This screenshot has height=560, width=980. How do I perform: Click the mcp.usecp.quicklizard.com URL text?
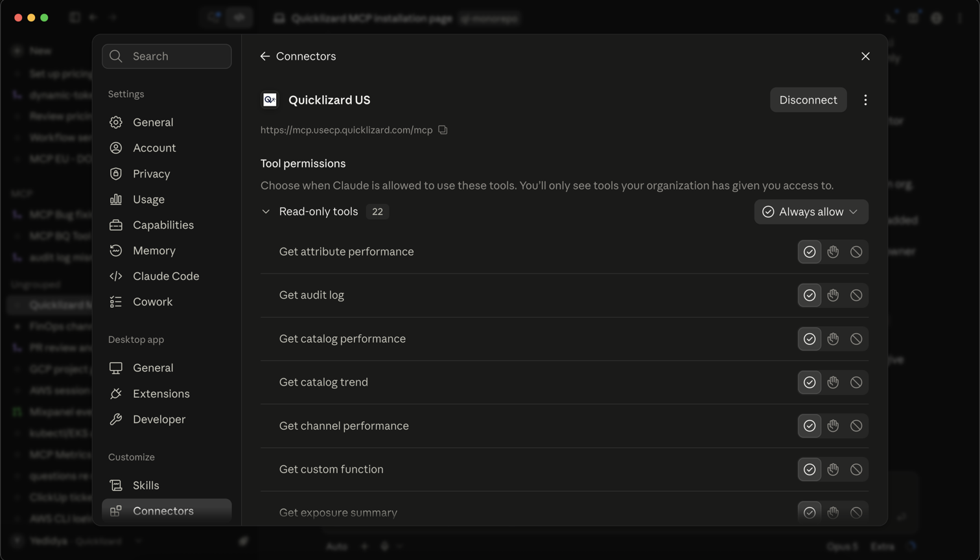(x=346, y=130)
